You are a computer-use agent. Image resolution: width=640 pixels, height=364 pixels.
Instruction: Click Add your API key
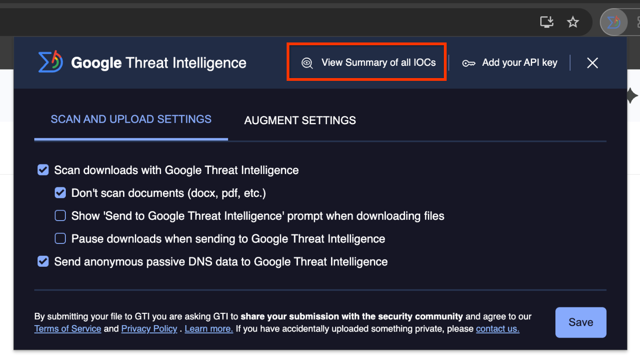(510, 63)
